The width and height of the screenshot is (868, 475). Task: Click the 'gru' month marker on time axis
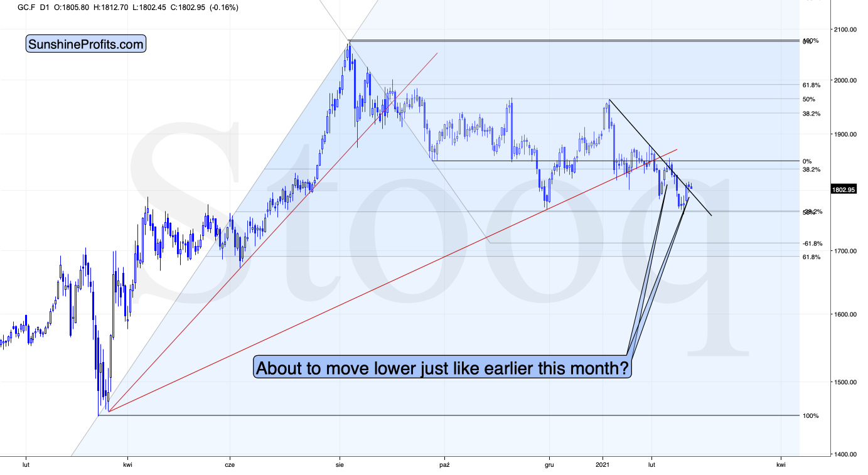pyautogui.click(x=549, y=466)
